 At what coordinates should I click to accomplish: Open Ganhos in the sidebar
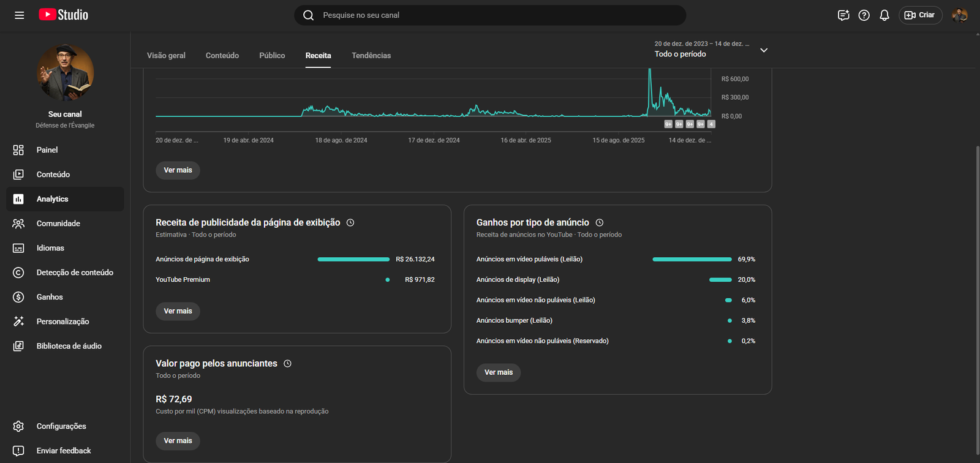click(65, 297)
